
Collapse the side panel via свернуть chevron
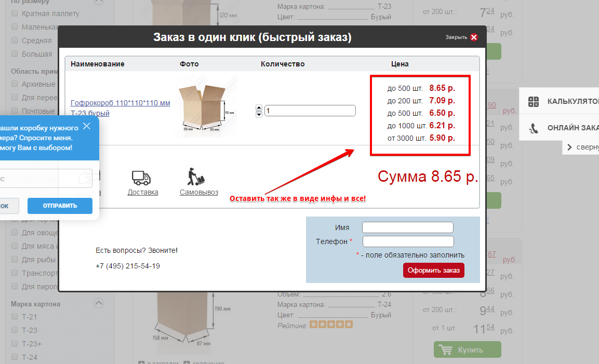[x=570, y=147]
